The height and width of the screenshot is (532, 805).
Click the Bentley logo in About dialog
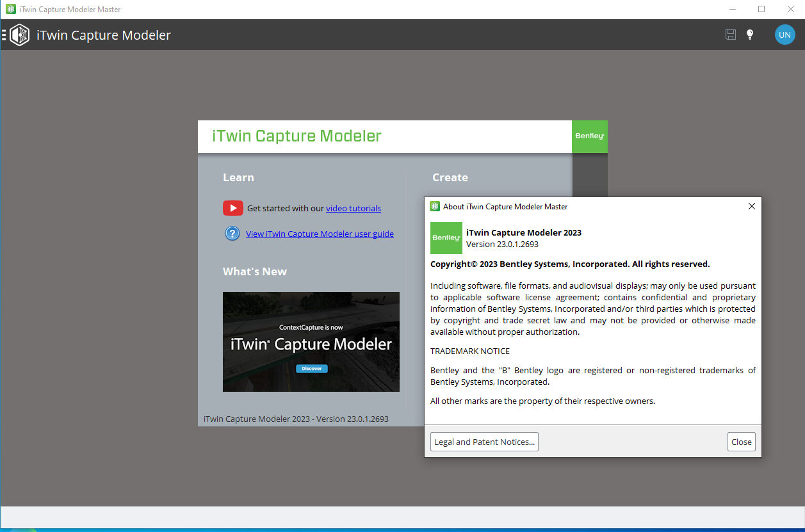tap(446, 238)
